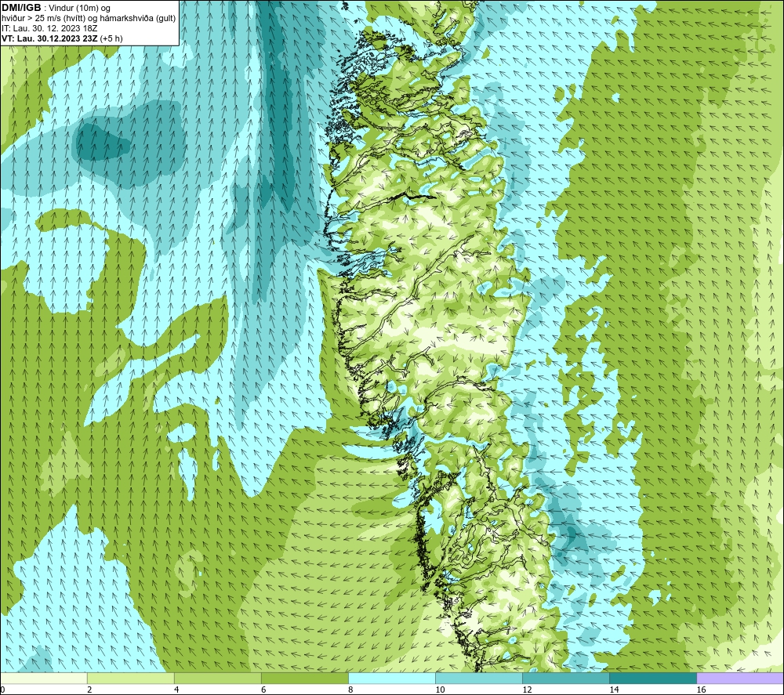The height and width of the screenshot is (695, 784).
Task: Click the 0–2 m/s pale legend swatch
Action: (43, 678)
